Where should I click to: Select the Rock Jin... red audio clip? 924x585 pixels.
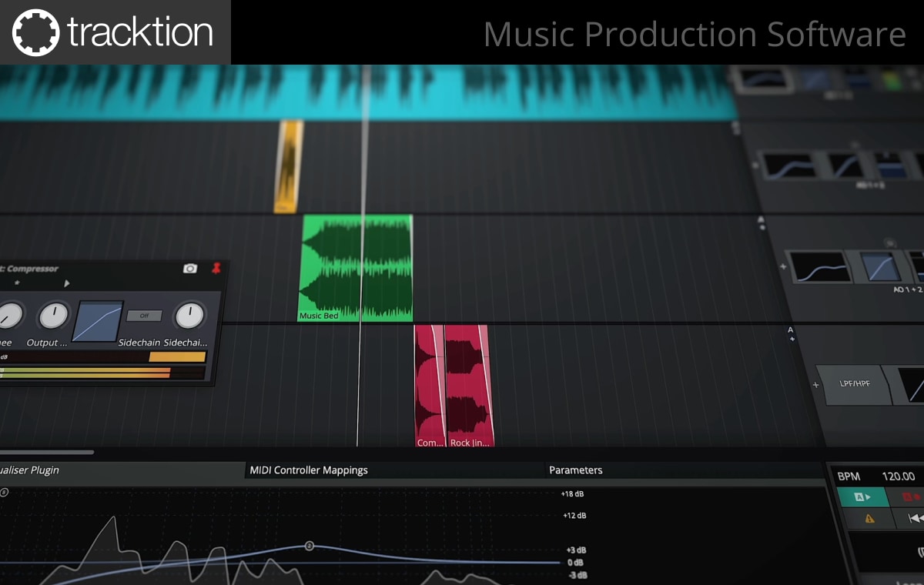tap(469, 386)
